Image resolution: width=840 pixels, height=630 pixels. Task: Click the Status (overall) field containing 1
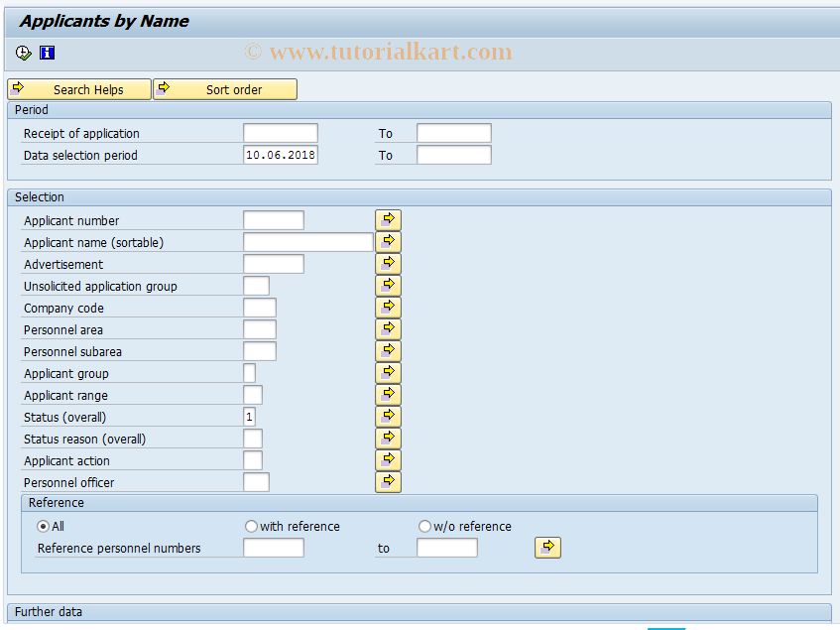click(x=249, y=417)
